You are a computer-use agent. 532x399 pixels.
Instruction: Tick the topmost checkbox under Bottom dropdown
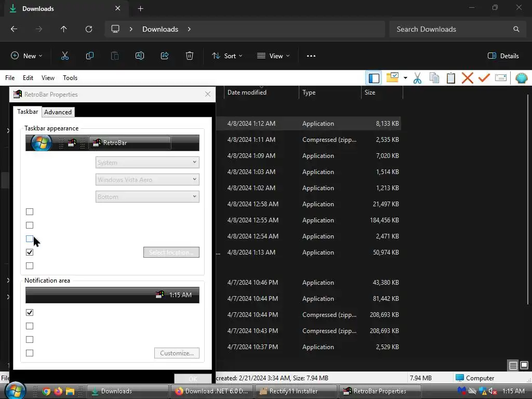coord(30,212)
